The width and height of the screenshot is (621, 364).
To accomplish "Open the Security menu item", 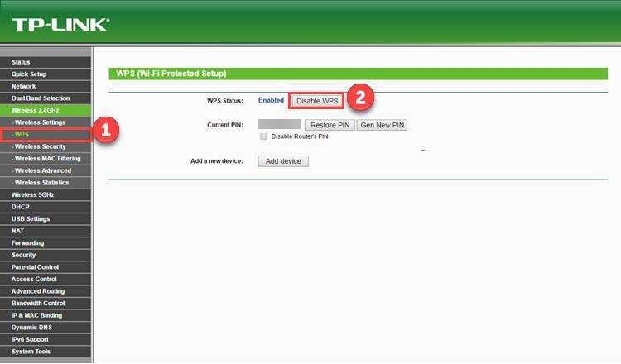I will pos(46,255).
